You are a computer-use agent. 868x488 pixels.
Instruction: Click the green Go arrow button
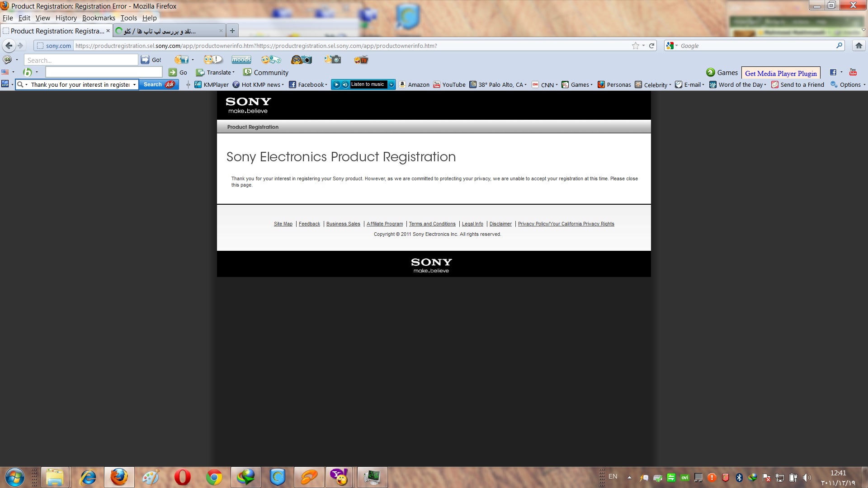[x=178, y=72]
